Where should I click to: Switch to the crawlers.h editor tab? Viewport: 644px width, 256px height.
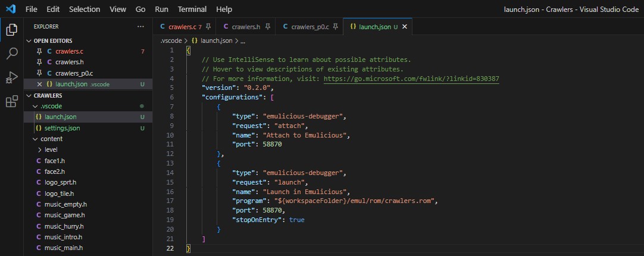click(x=246, y=27)
